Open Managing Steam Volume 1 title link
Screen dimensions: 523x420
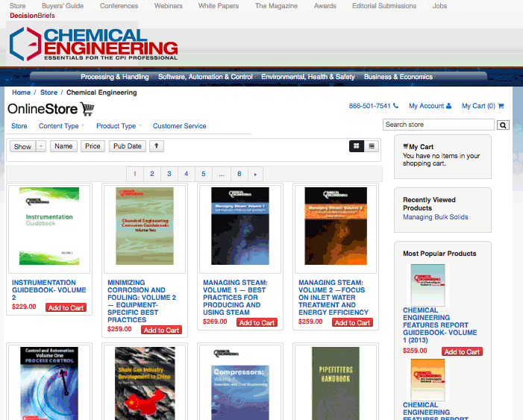point(236,298)
